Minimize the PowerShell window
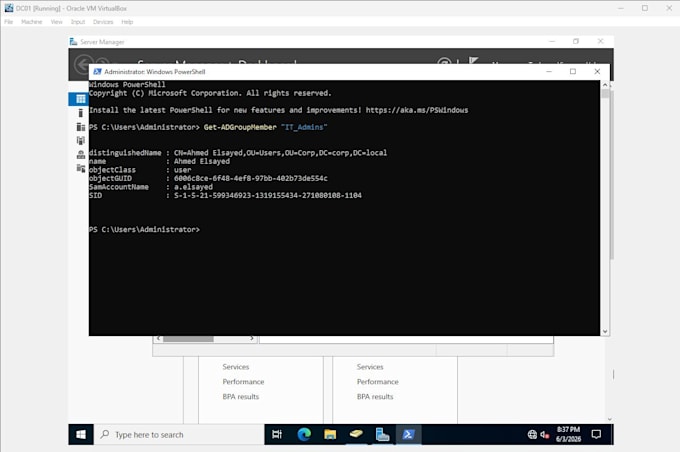The width and height of the screenshot is (680, 452). (x=549, y=72)
